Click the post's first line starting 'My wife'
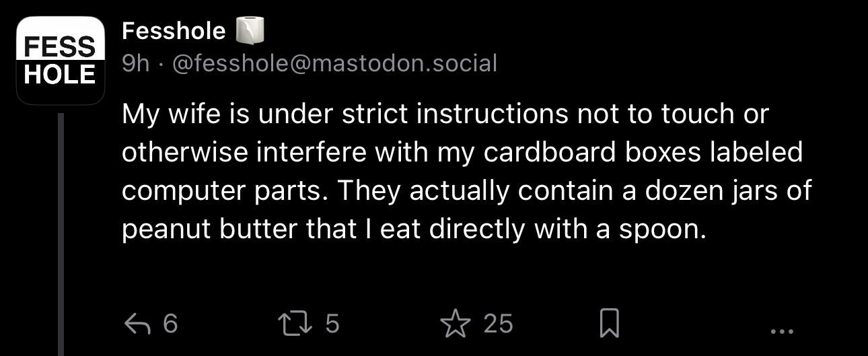This screenshot has height=356, width=868. coord(444,114)
